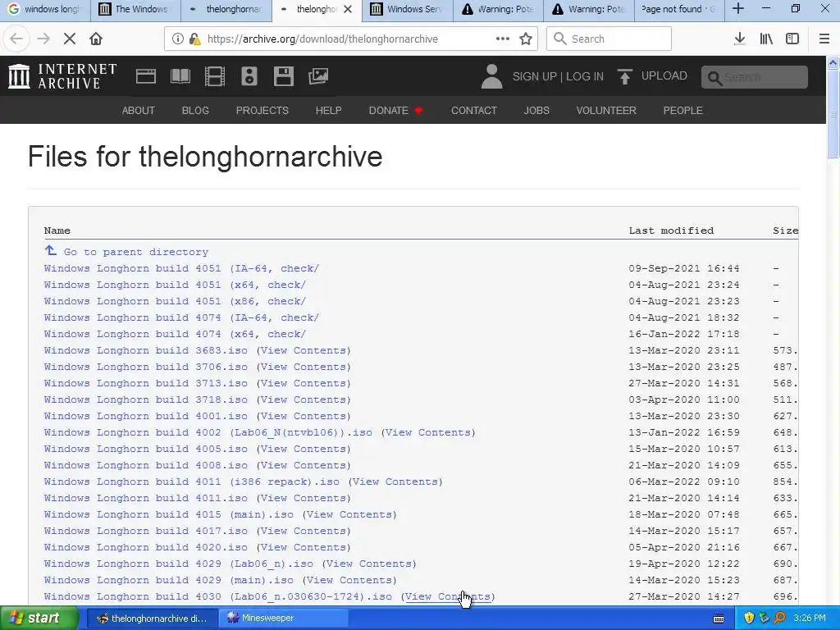Close the active thelonghornarchive tab
The height and width of the screenshot is (630, 840).
pyautogui.click(x=348, y=9)
